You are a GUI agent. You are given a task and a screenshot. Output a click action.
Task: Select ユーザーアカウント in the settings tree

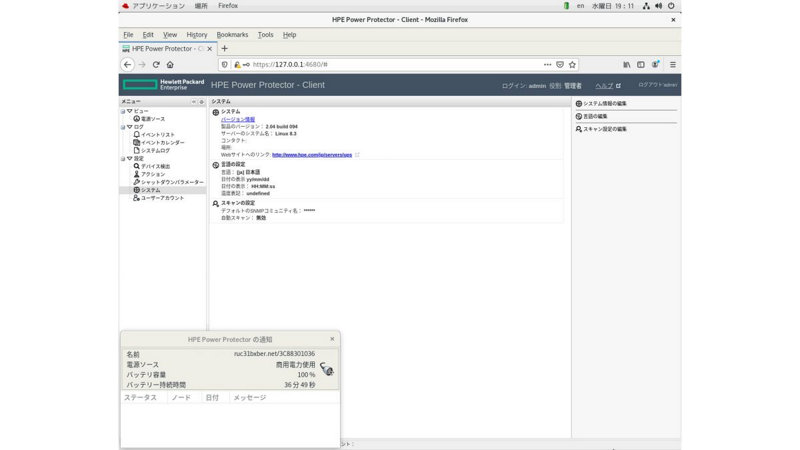point(162,198)
